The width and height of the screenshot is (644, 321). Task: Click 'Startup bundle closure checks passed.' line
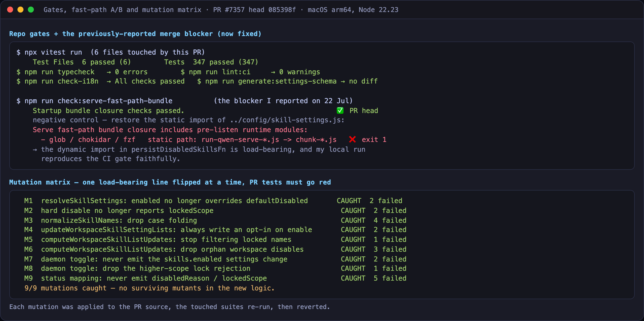click(x=109, y=111)
